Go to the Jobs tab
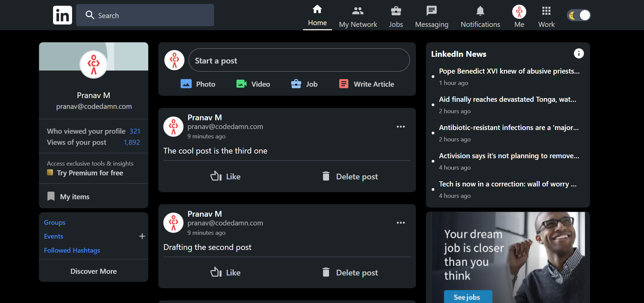 tap(396, 17)
